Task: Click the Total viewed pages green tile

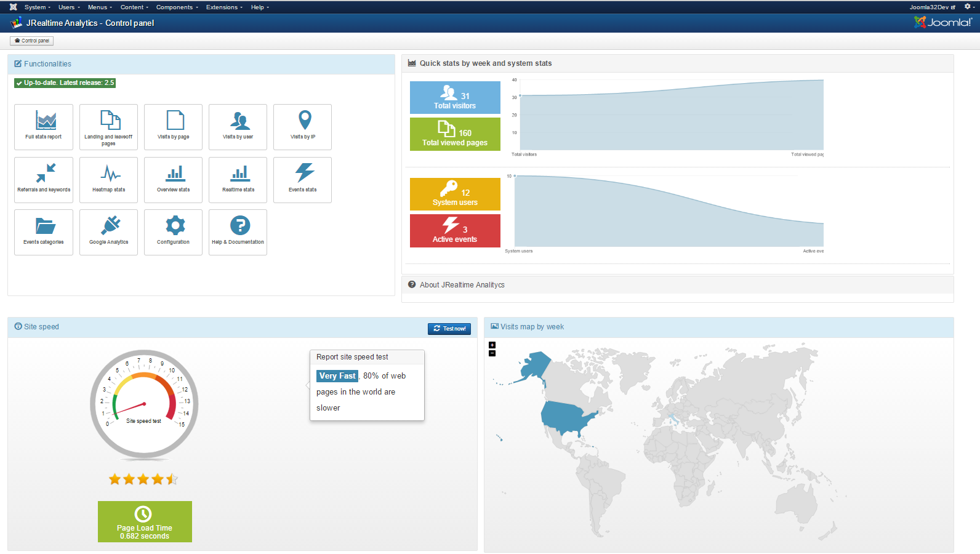Action: 455,134
